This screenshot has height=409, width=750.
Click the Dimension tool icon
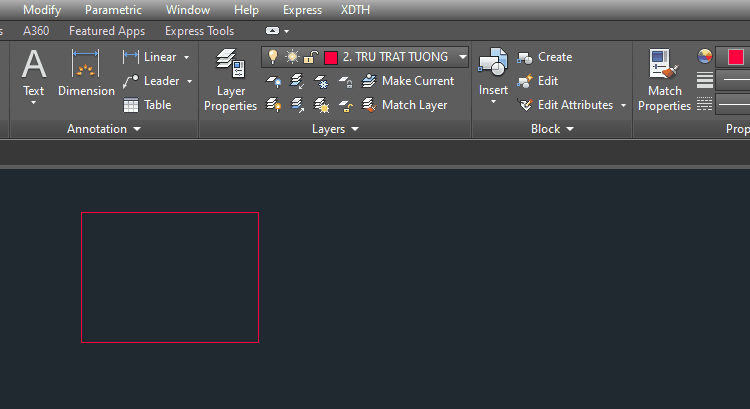86,68
